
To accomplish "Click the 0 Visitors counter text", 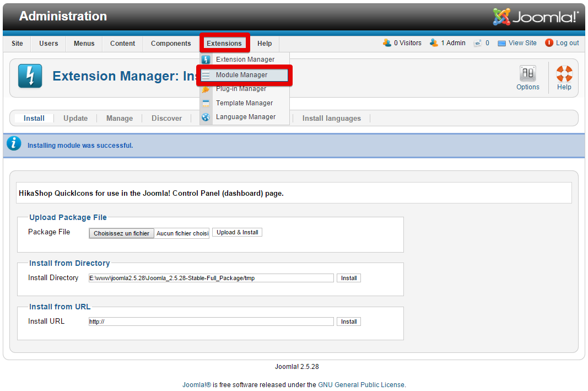I will pos(408,43).
